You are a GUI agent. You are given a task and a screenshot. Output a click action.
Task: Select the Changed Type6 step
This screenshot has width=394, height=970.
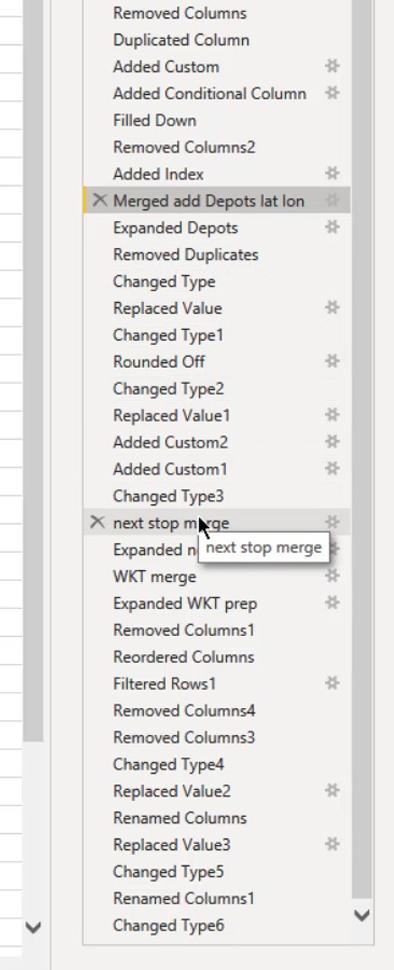point(168,925)
